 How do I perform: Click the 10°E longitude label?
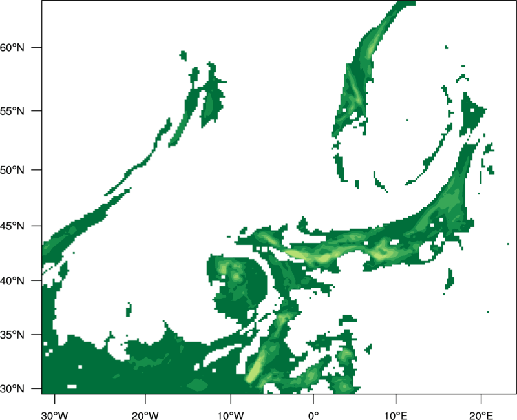point(396,415)
